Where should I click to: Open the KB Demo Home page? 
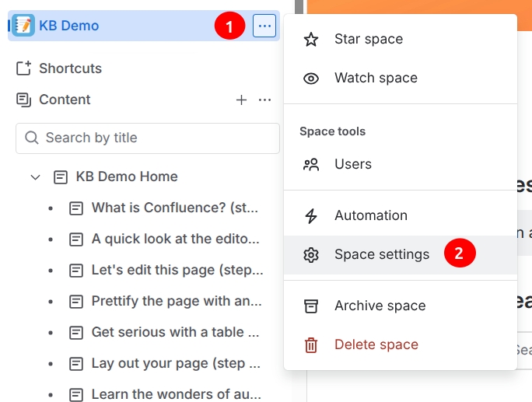click(127, 177)
